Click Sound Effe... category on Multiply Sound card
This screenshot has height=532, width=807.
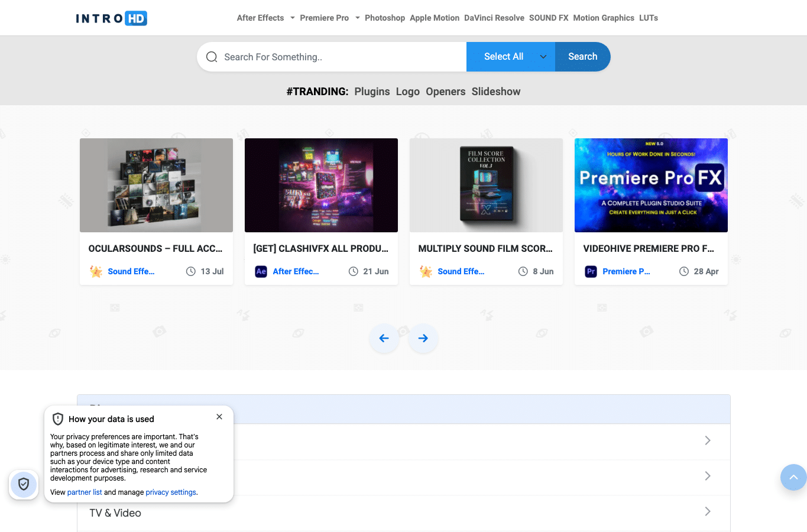tap(461, 271)
